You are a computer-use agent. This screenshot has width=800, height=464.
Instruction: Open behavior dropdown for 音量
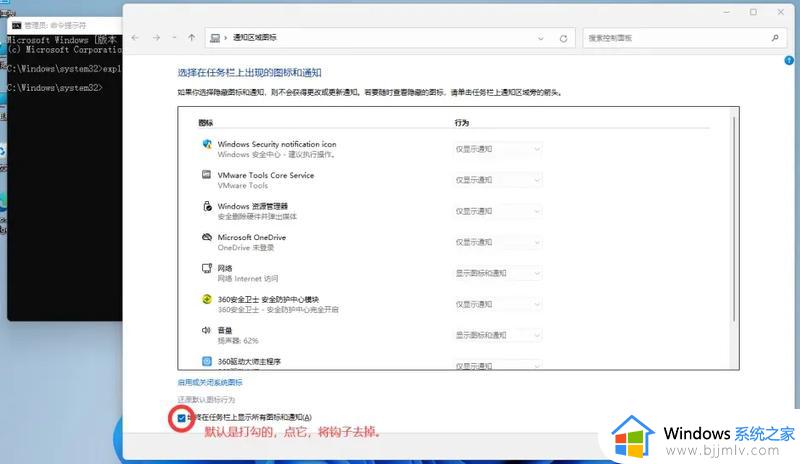pos(497,335)
